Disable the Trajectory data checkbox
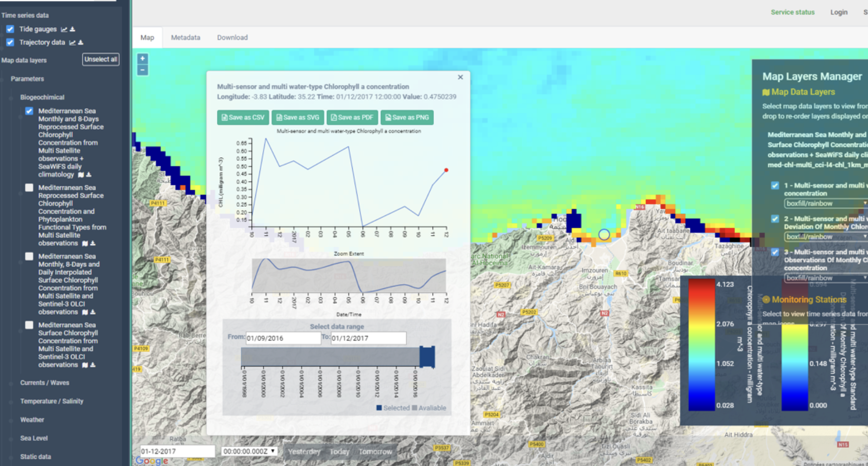This screenshot has width=868, height=466. pos(10,42)
